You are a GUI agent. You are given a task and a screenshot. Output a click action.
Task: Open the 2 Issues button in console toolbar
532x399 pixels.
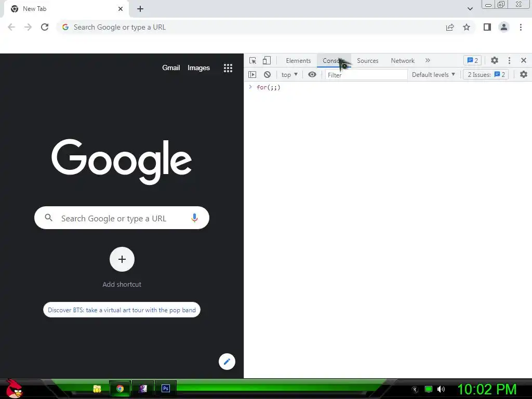486,75
